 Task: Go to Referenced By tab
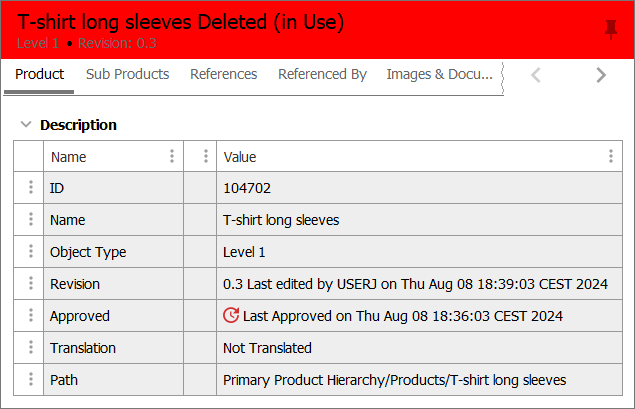point(322,74)
